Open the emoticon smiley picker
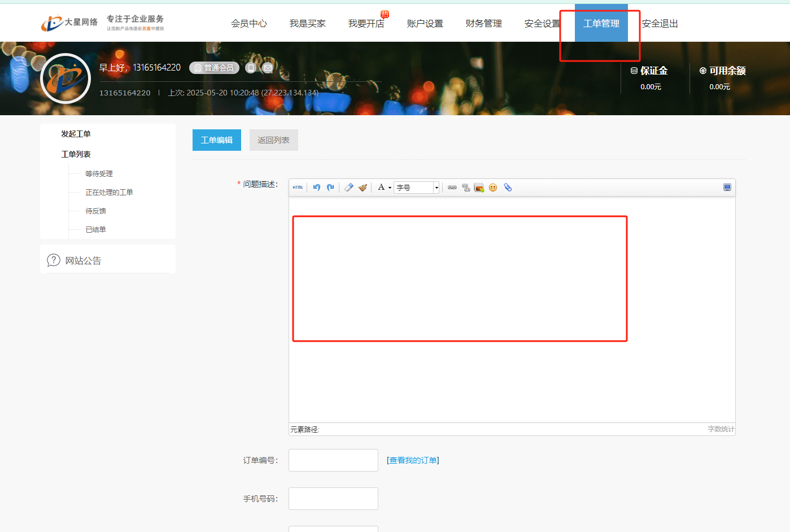This screenshot has width=790, height=532. pos(493,187)
